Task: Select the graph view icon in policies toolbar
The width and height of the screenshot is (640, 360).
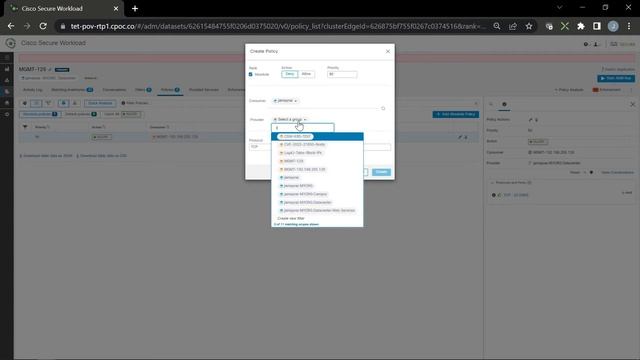Action: pos(48,103)
